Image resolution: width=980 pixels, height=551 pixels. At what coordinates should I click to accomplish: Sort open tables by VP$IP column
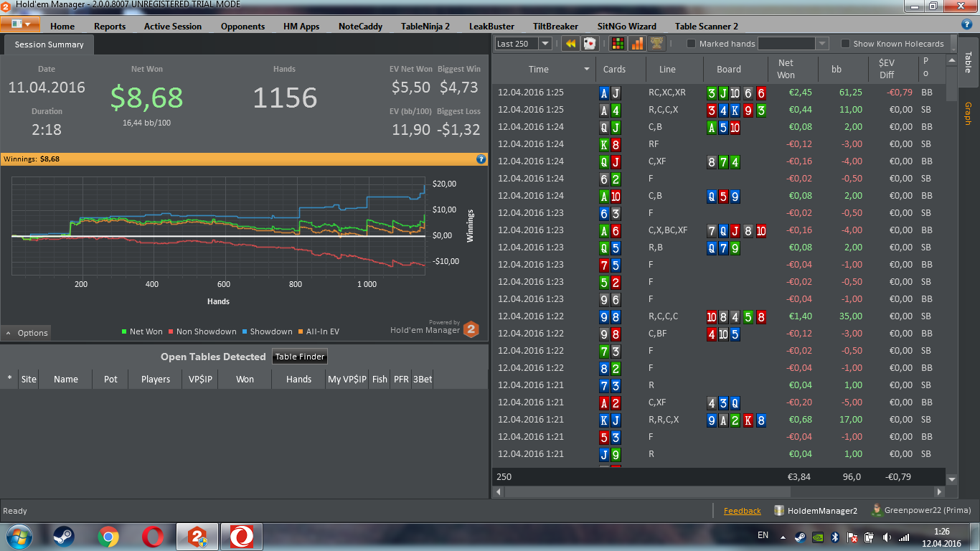coord(200,379)
